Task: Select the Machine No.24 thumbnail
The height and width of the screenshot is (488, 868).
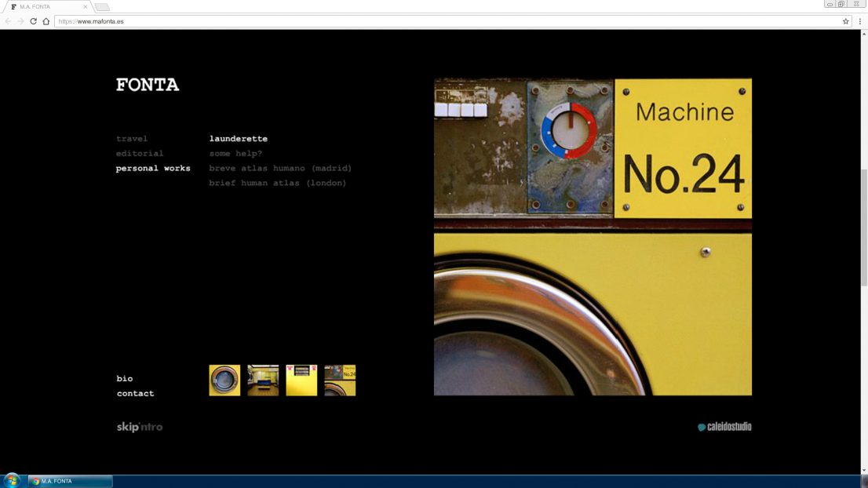Action: pyautogui.click(x=340, y=380)
